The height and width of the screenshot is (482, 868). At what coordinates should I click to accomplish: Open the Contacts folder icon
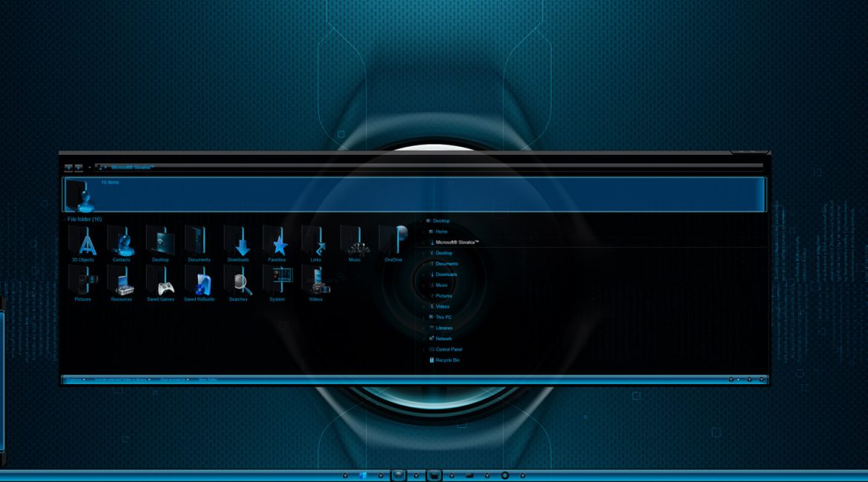(122, 242)
